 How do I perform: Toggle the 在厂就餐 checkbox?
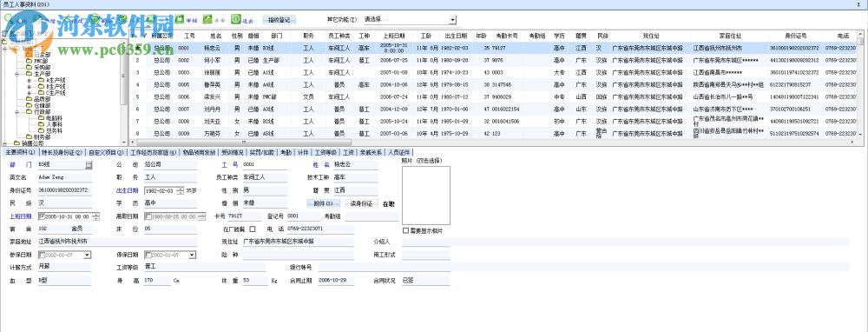pyautogui.click(x=253, y=229)
